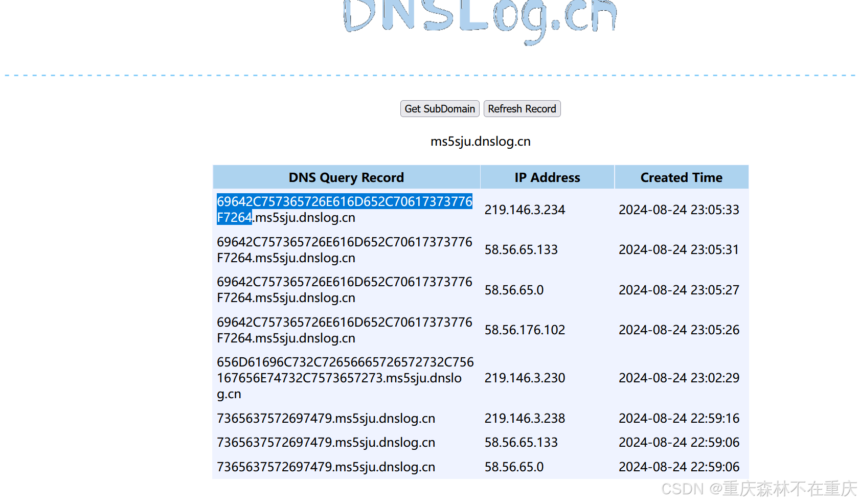This screenshot has height=504, width=859.
Task: Select timestamp 2024-08-24 22:59:16
Action: 679,419
